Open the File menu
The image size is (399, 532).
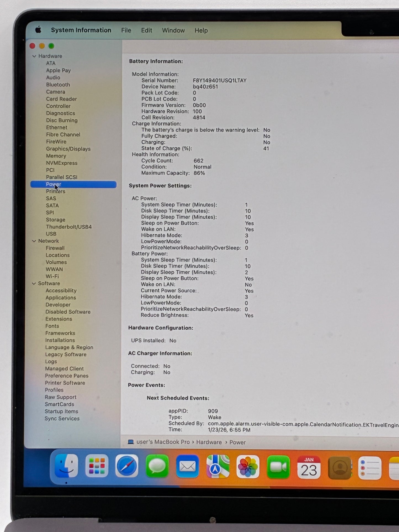[x=126, y=30]
